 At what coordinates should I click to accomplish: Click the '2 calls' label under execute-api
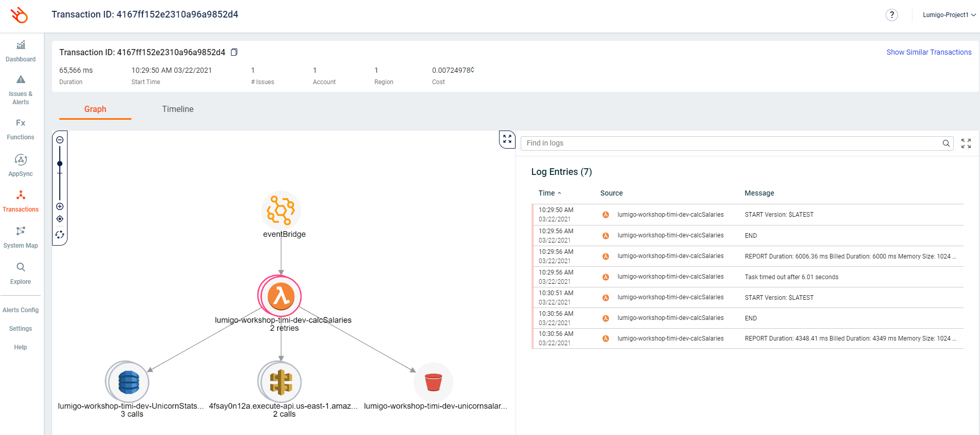(x=284, y=414)
